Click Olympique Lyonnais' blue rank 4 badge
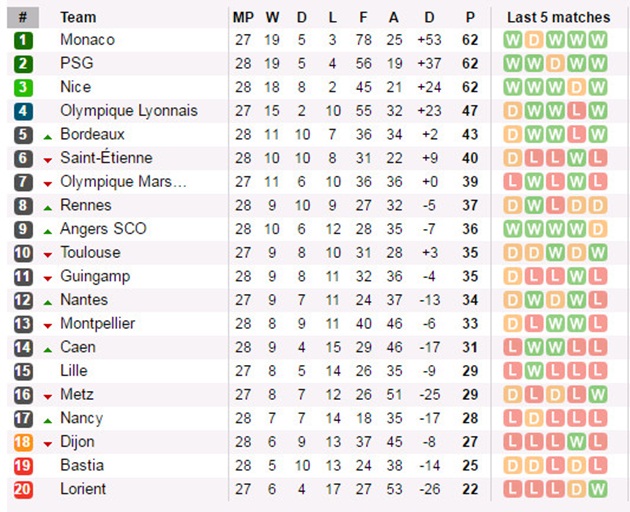The height and width of the screenshot is (512, 630). pos(23,111)
